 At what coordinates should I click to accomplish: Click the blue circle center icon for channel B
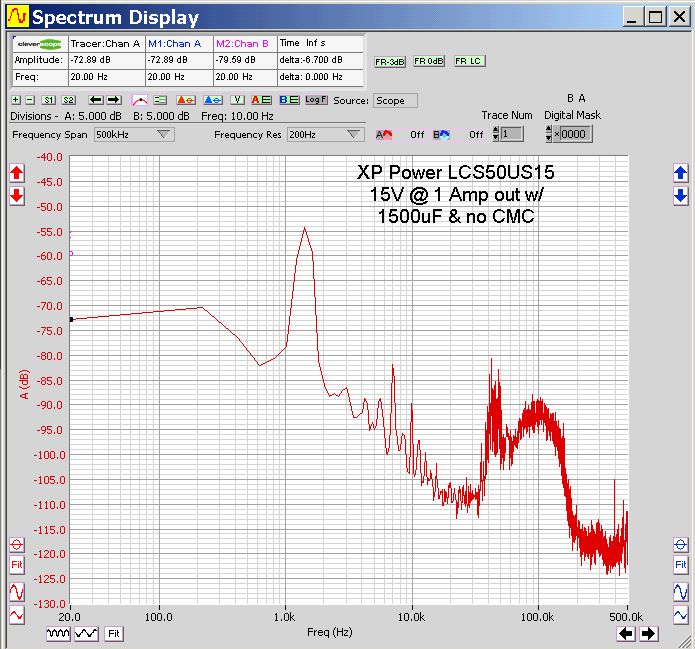[x=680, y=545]
